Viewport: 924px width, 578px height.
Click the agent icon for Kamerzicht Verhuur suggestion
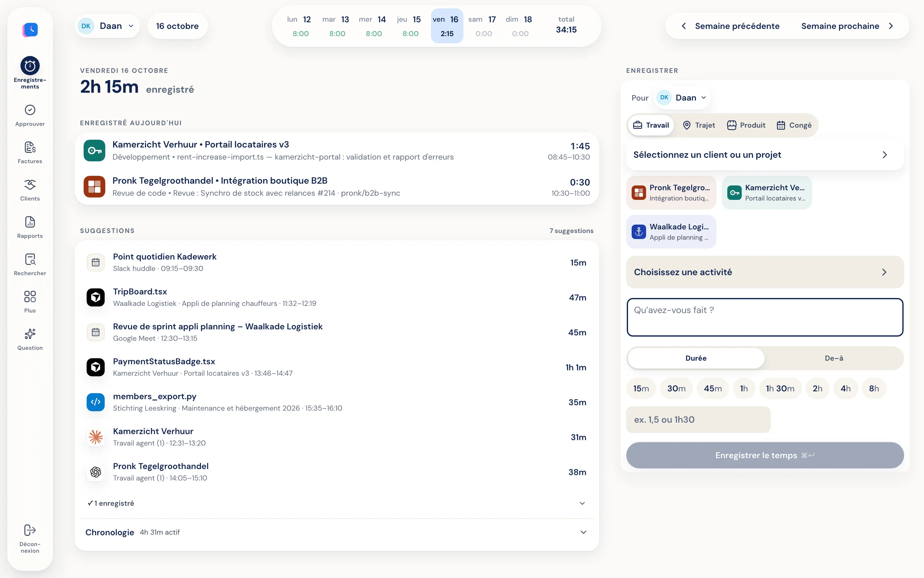tap(95, 437)
